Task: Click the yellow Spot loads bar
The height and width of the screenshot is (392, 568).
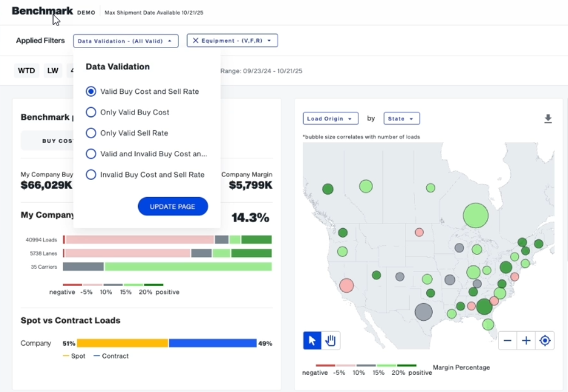Action: tap(122, 343)
